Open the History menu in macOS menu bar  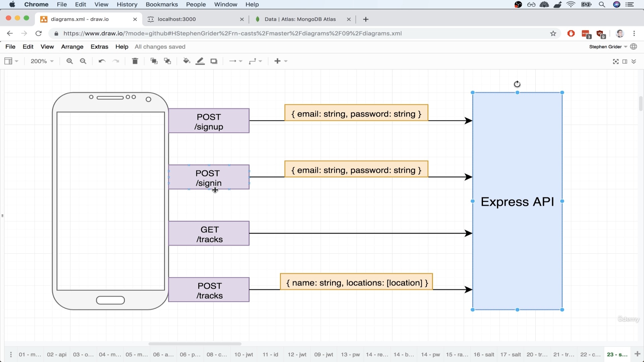coord(127,4)
